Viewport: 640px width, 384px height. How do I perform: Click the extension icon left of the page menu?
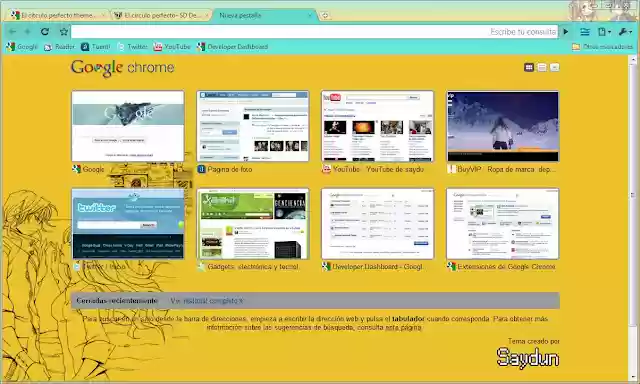point(585,31)
